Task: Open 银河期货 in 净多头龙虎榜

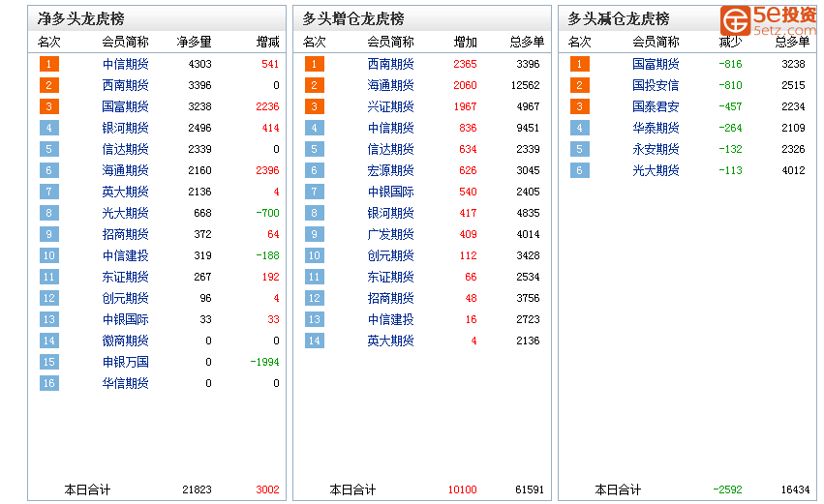Action: click(x=125, y=128)
